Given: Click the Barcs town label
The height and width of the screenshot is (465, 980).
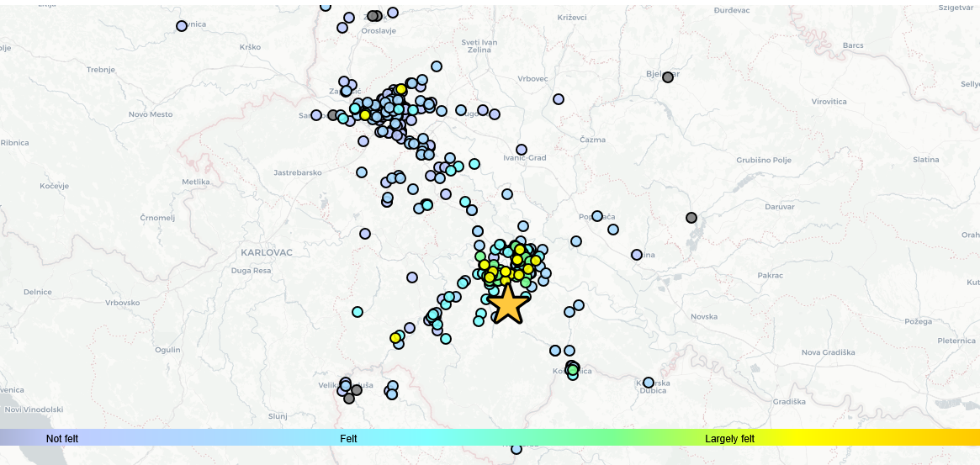Looking at the screenshot, I should coord(853,45).
